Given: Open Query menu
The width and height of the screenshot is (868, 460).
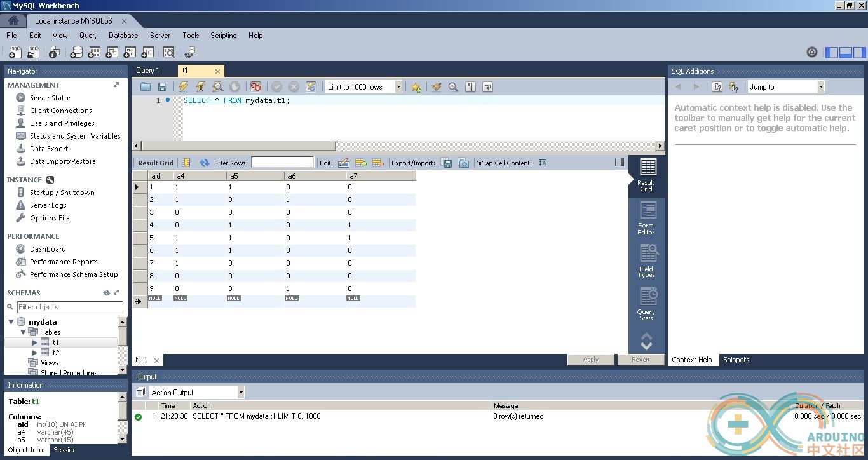Looking at the screenshot, I should coord(88,36).
